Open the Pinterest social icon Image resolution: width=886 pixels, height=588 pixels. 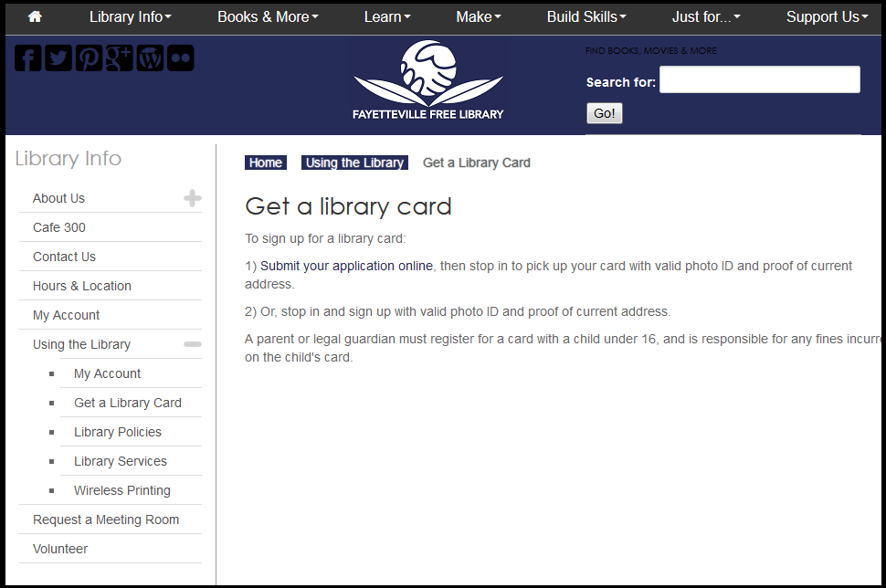pos(89,58)
